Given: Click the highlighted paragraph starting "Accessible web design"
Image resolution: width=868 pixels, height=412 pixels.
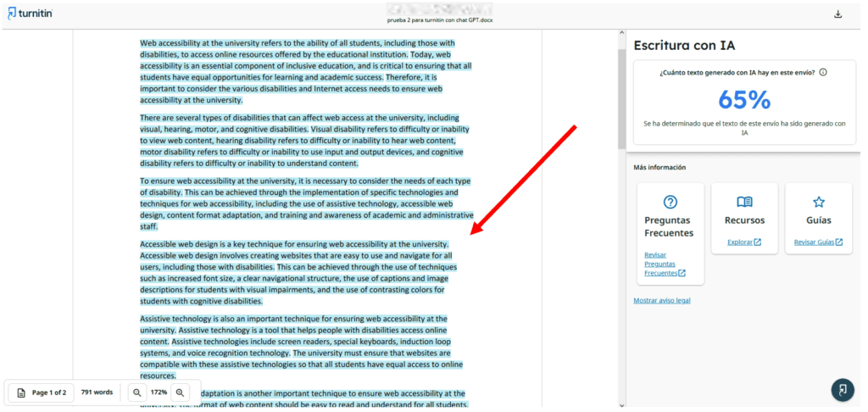Looking at the screenshot, I should pos(297,272).
